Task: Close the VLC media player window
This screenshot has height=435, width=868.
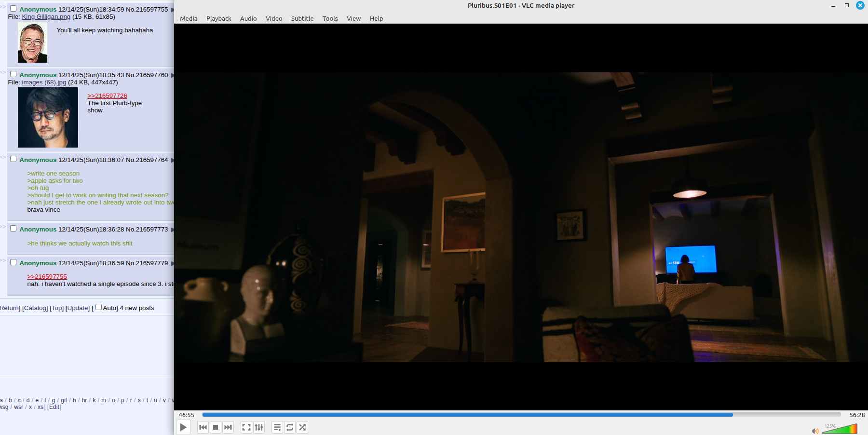Action: pyautogui.click(x=860, y=5)
